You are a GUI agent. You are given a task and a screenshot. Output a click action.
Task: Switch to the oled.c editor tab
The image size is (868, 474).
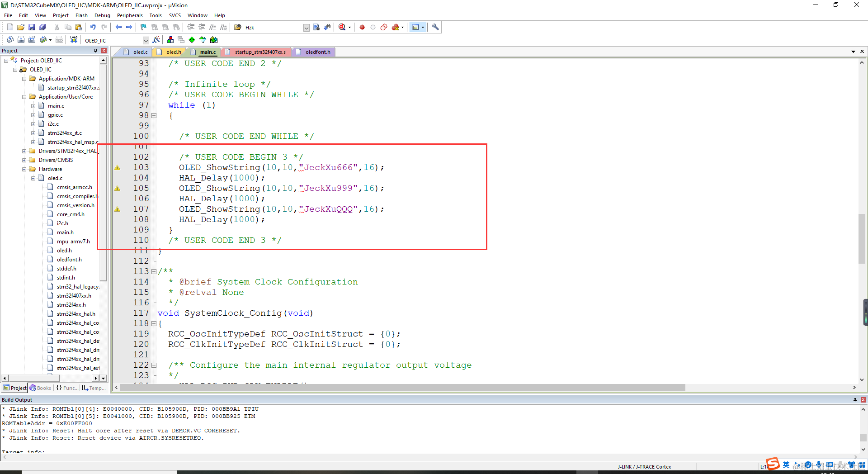point(136,52)
